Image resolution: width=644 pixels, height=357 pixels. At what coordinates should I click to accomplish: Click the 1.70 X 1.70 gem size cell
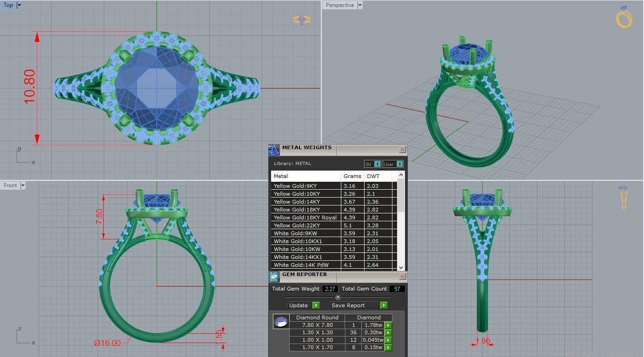(318, 348)
